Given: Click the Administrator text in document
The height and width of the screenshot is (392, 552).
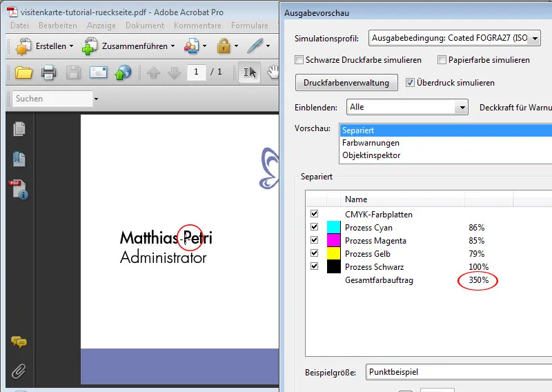Looking at the screenshot, I should pyautogui.click(x=164, y=257).
